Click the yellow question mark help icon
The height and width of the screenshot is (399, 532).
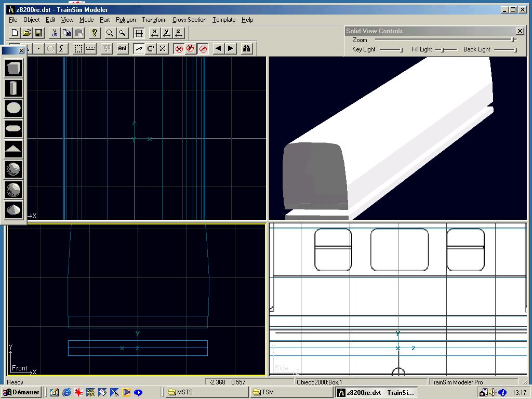tap(94, 33)
